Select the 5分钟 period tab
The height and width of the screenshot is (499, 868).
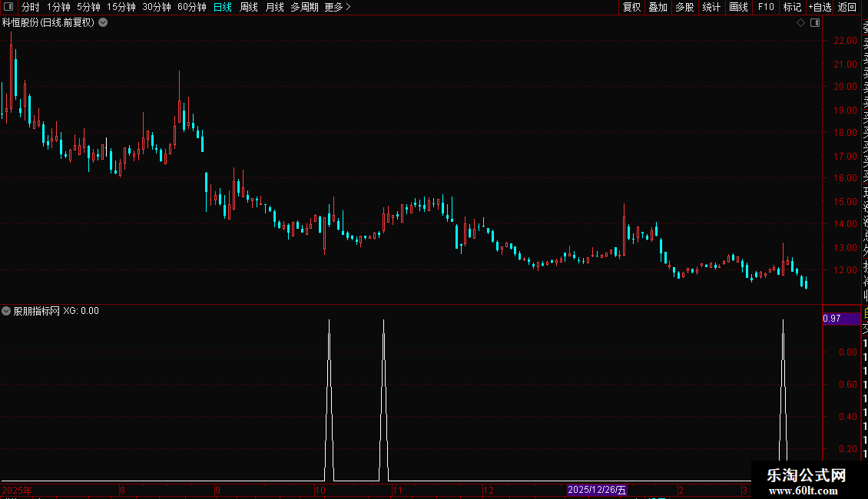pos(88,7)
